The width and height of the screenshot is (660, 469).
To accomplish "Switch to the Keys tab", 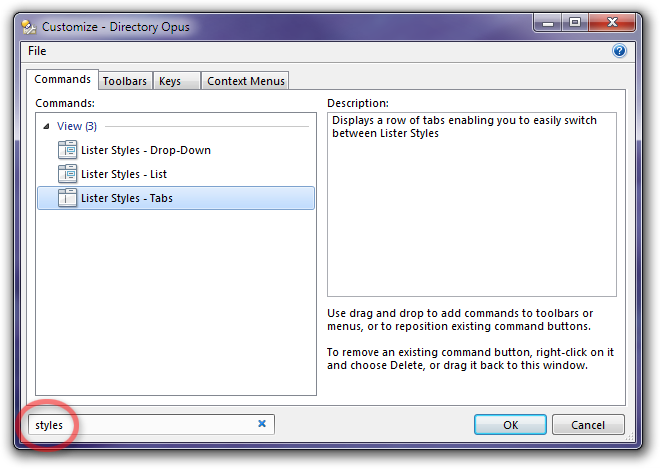I will click(176, 81).
